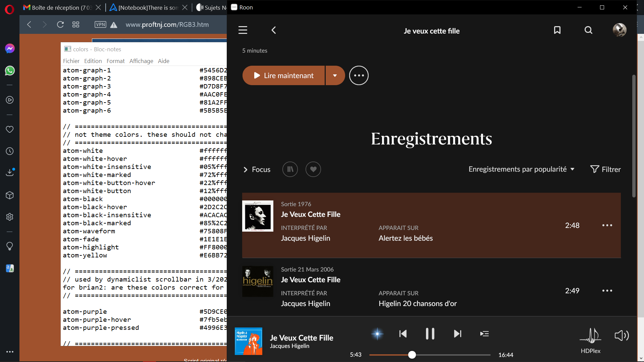Open the Aide menu in Bloc-notes
This screenshot has height=362, width=644.
pyautogui.click(x=164, y=61)
